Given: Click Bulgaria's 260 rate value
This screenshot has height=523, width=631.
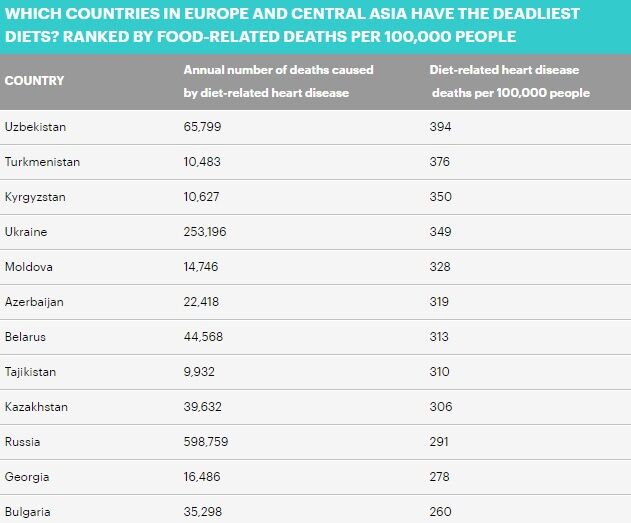Looking at the screenshot, I should pyautogui.click(x=440, y=512).
